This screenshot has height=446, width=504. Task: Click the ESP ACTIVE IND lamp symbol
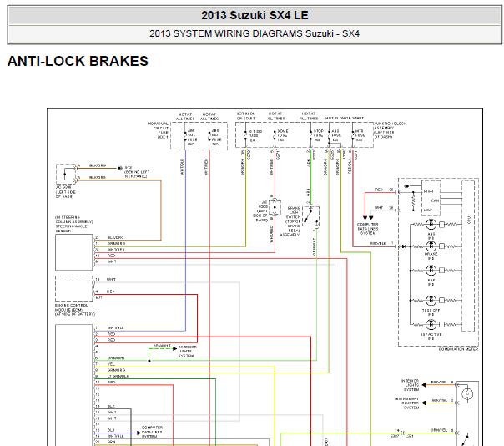tap(431, 324)
